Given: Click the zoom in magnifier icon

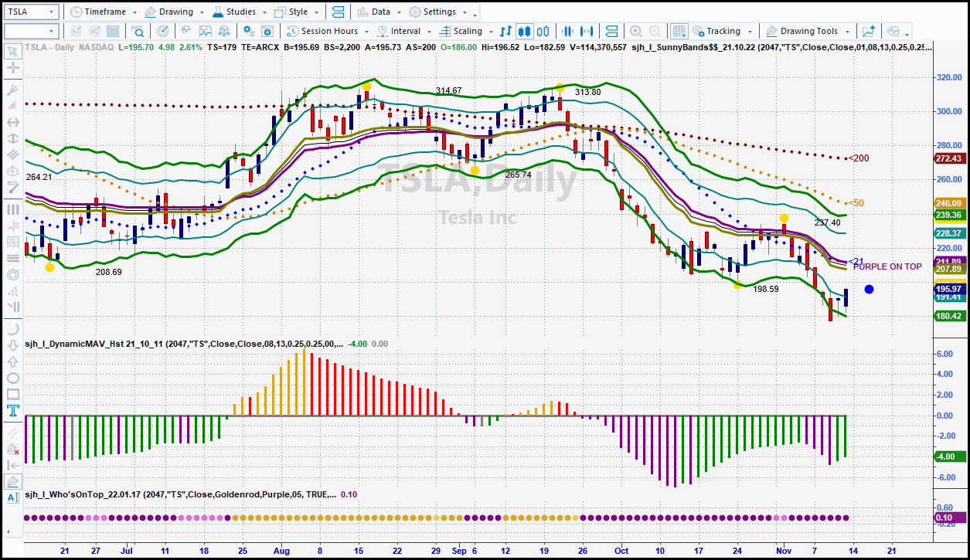Looking at the screenshot, I should tap(635, 32).
